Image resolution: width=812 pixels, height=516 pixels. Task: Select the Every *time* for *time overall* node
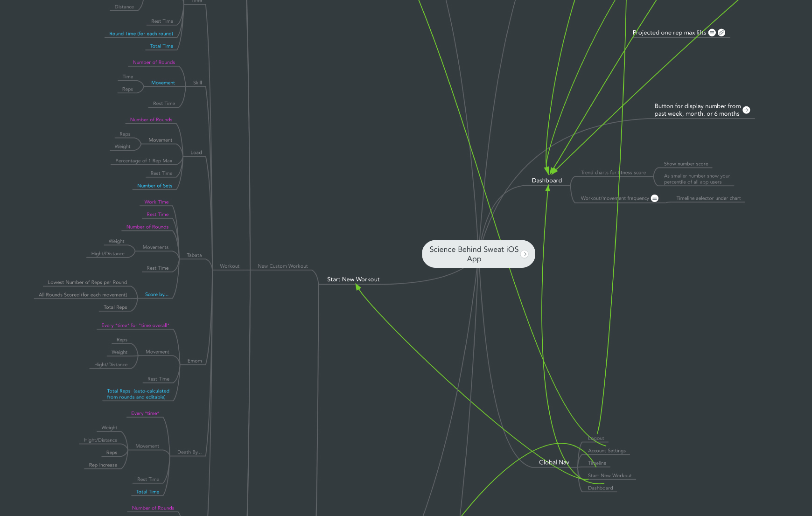coord(135,326)
